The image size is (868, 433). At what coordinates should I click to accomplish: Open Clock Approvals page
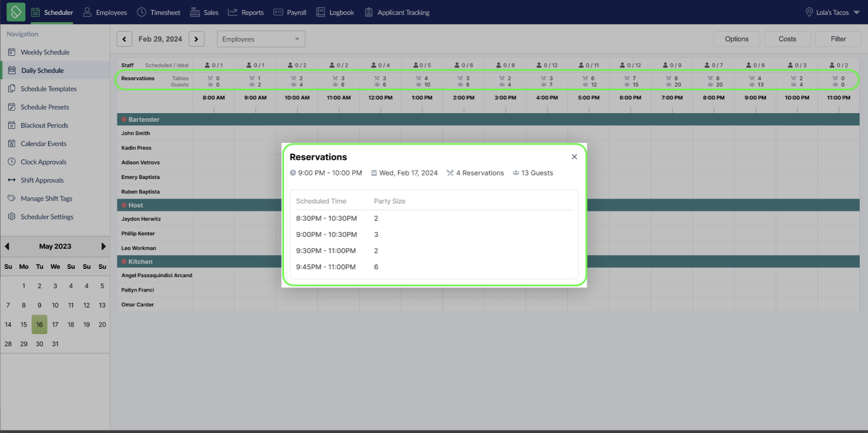click(44, 162)
